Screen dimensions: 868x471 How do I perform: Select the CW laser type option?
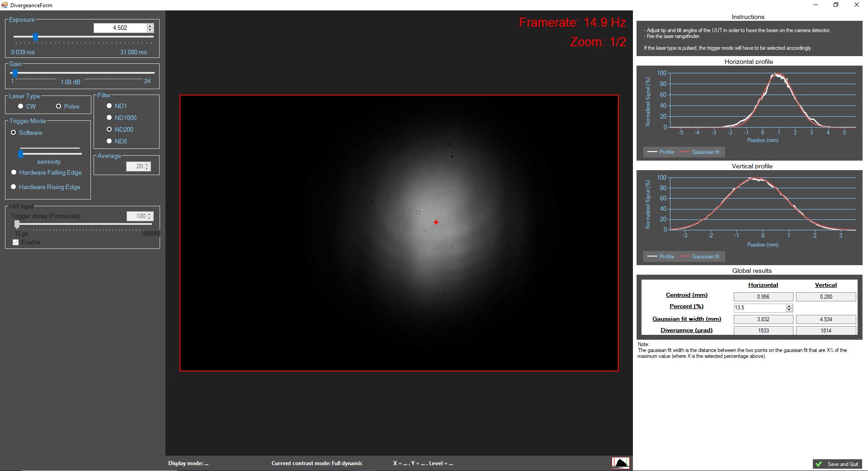pos(21,106)
